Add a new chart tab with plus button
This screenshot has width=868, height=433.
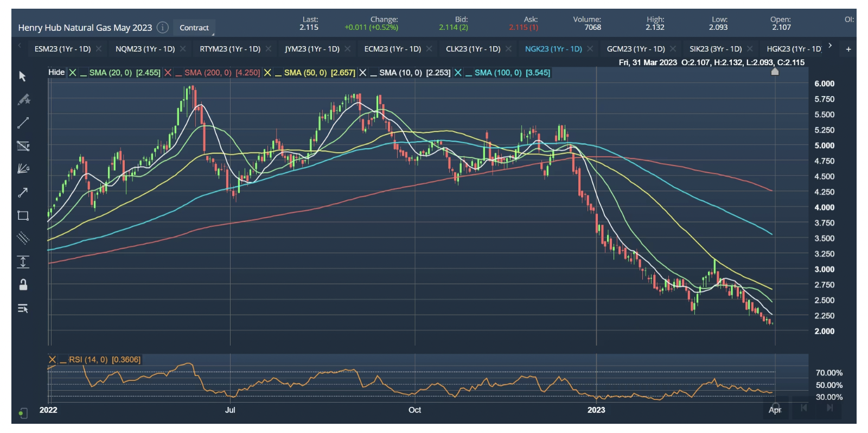coord(848,49)
